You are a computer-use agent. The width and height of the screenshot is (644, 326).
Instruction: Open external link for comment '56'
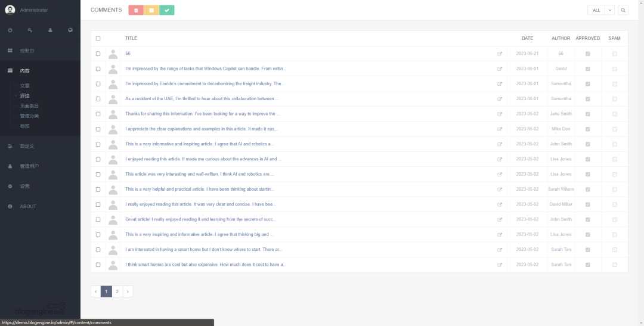500,54
